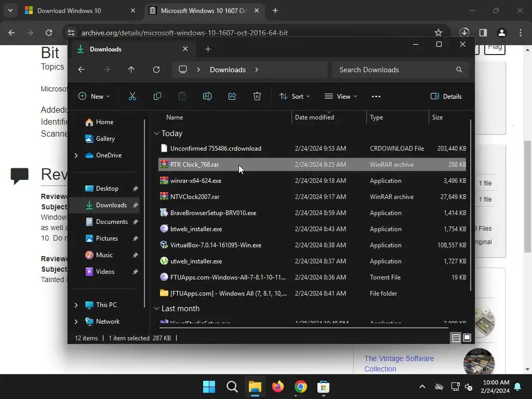Select winrar-x64-624.exe file
This screenshot has height=399, width=532.
click(x=312, y=181)
